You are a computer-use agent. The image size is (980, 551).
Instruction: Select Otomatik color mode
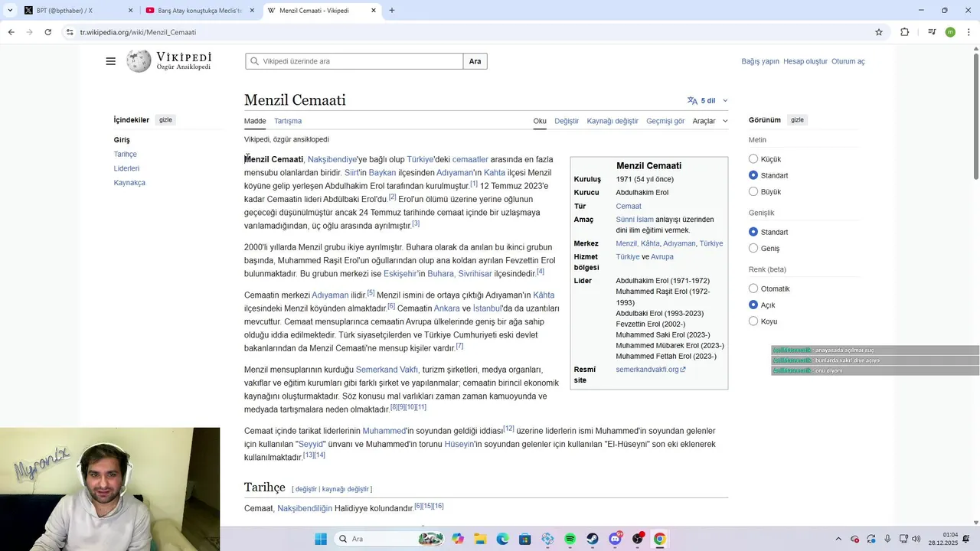pos(753,289)
